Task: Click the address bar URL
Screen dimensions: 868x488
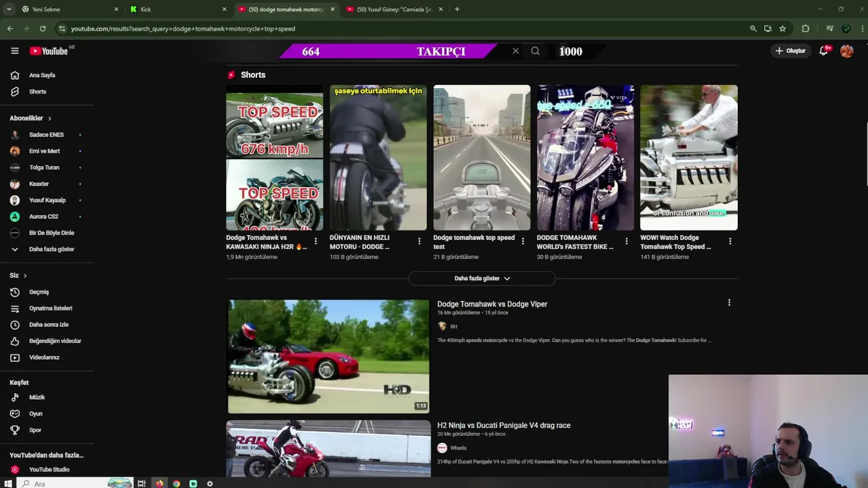Action: coord(183,28)
